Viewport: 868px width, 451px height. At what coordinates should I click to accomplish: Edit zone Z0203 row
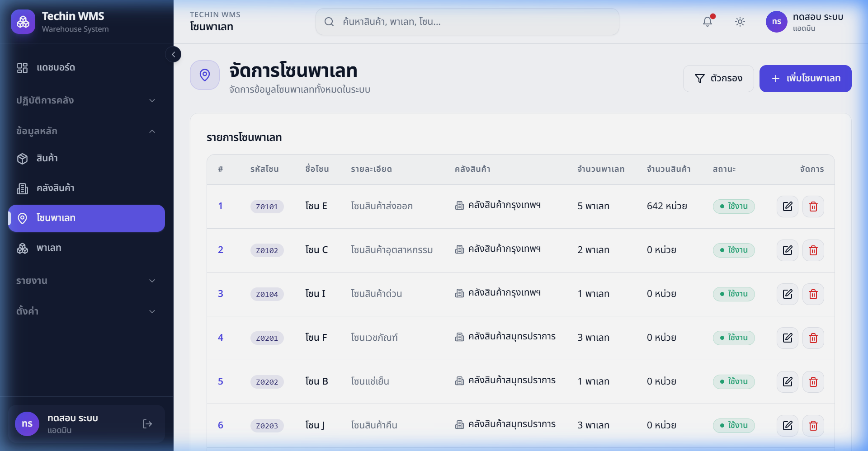pyautogui.click(x=788, y=426)
